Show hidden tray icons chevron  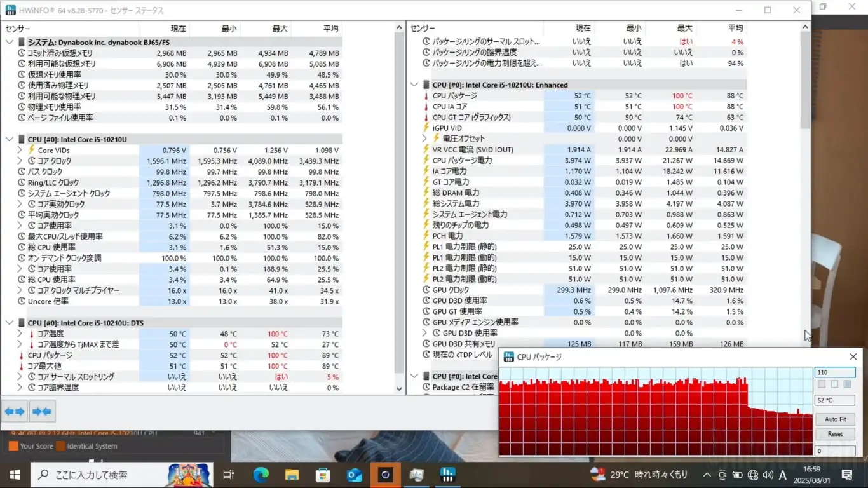click(x=707, y=475)
